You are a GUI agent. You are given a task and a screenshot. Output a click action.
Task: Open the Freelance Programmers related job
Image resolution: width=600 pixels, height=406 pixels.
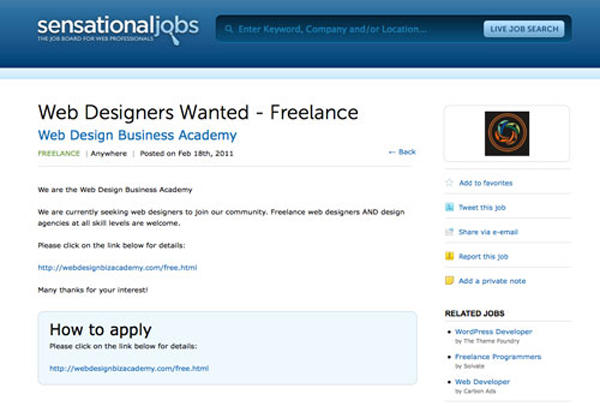click(x=498, y=356)
